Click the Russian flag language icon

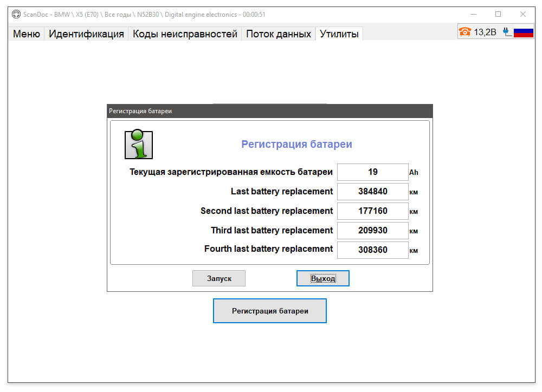coord(524,32)
